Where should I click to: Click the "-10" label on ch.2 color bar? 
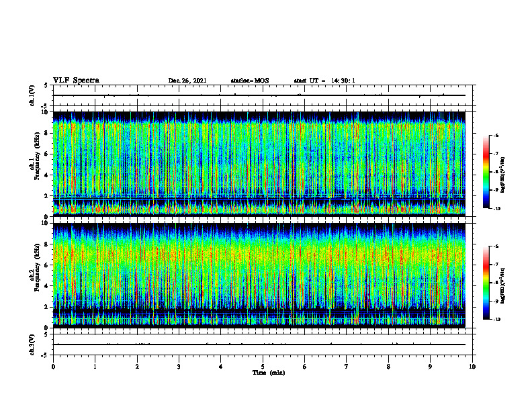coord(496,320)
